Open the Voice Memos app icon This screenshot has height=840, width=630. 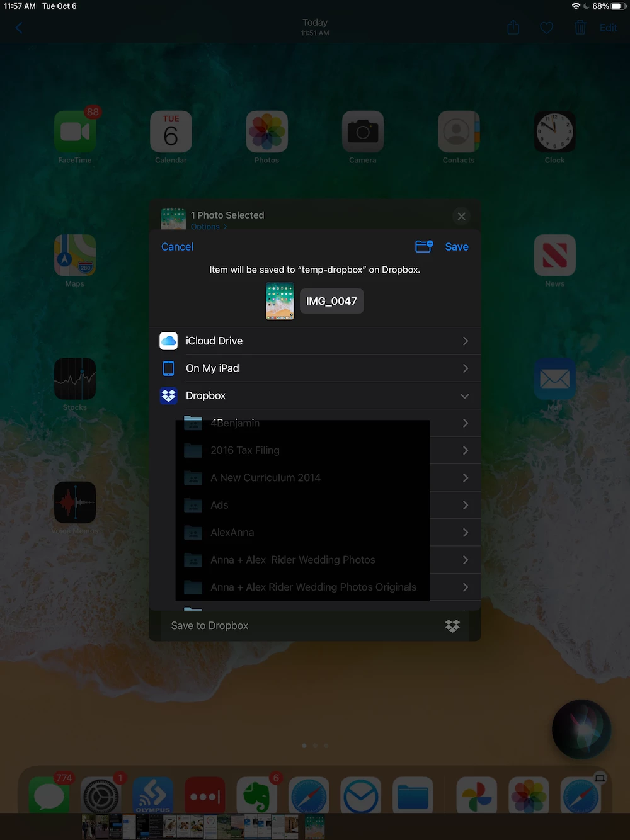(75, 502)
